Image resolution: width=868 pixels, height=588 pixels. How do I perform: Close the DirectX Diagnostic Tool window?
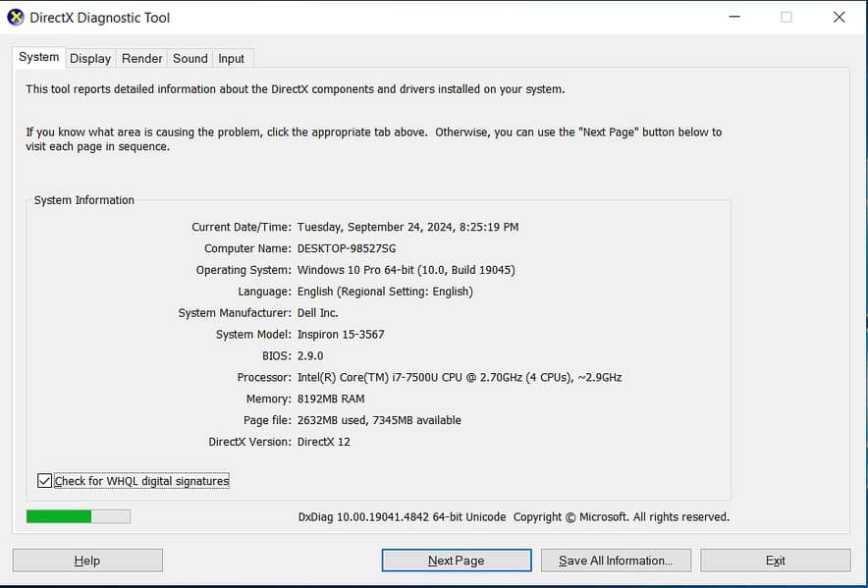839,17
